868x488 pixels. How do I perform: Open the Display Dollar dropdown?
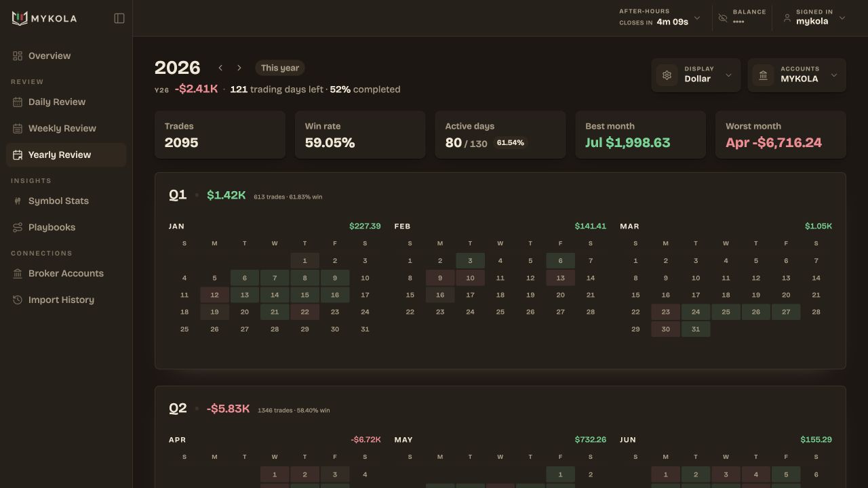coord(696,75)
